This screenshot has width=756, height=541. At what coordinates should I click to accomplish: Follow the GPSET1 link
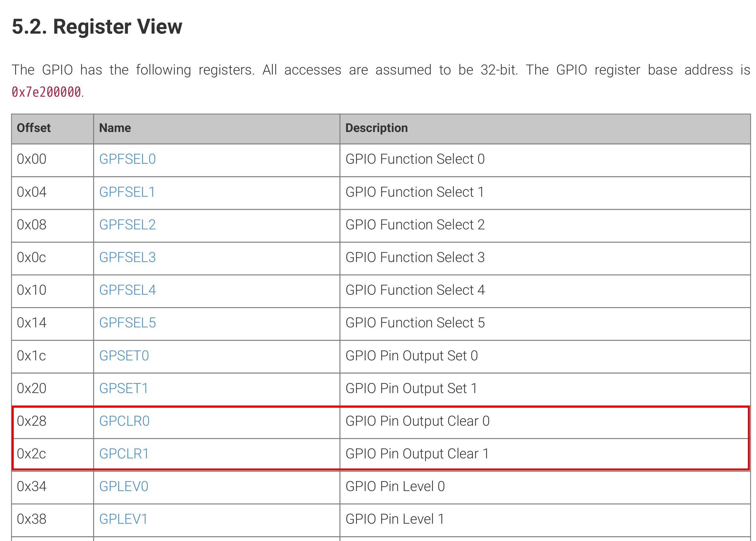click(123, 388)
